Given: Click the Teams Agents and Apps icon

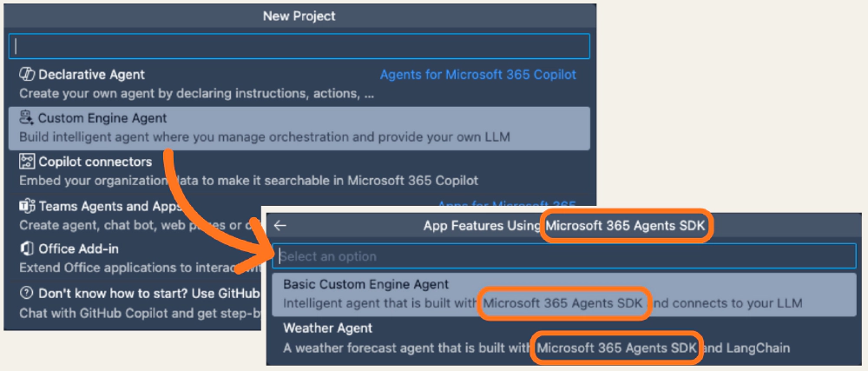Looking at the screenshot, I should (x=27, y=206).
